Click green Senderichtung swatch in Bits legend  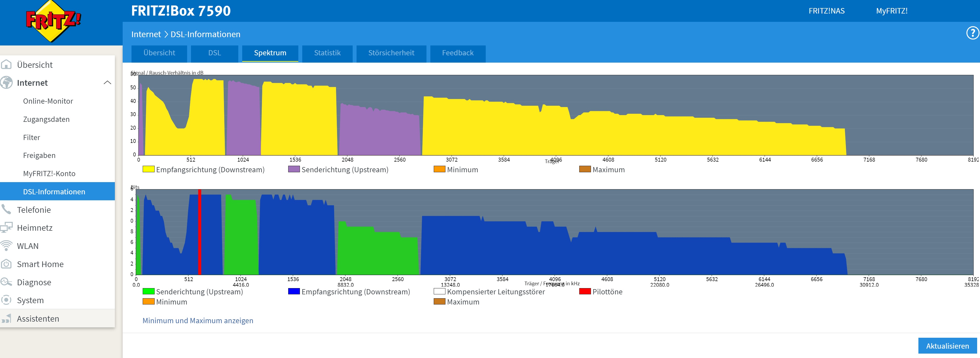[148, 291]
